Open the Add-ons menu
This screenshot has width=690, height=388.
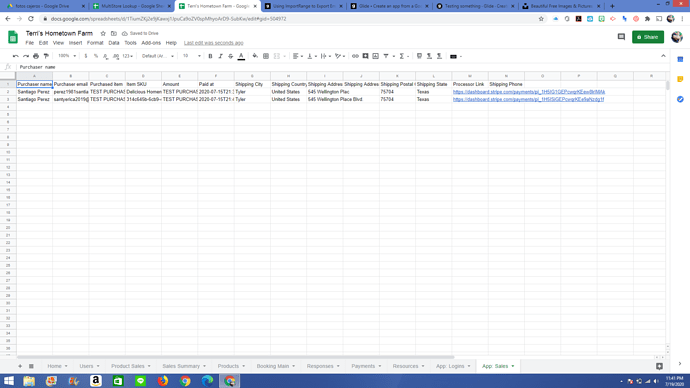[151, 43]
